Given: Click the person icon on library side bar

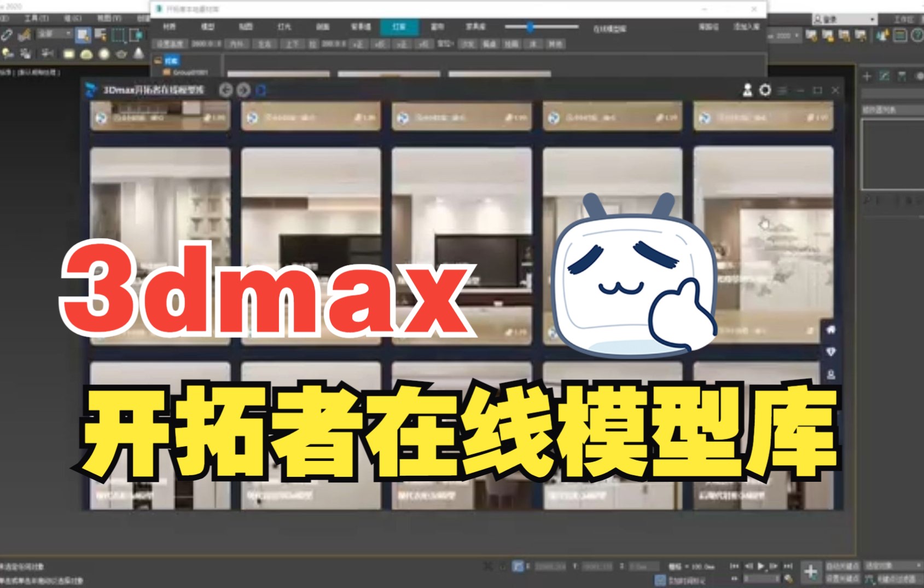Looking at the screenshot, I should (x=831, y=375).
